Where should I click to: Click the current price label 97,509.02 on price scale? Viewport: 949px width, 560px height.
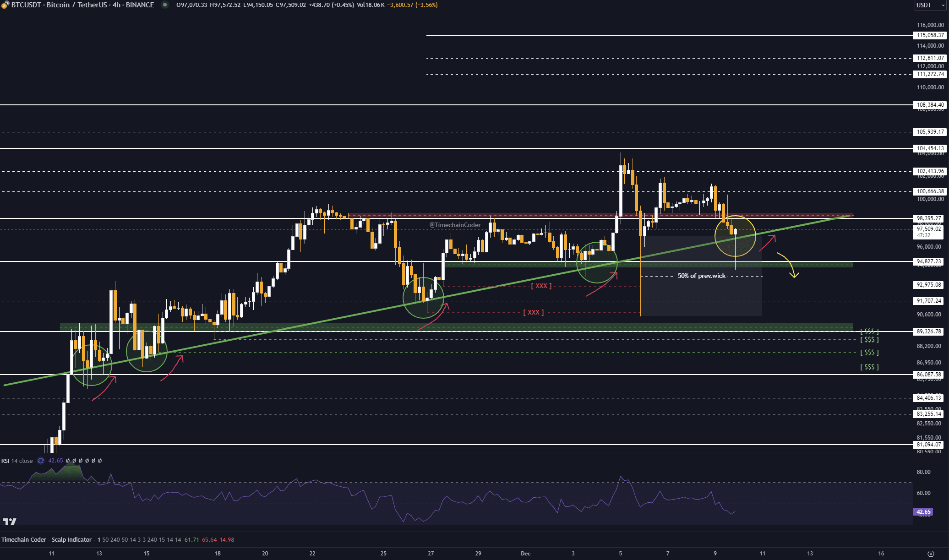click(x=928, y=229)
